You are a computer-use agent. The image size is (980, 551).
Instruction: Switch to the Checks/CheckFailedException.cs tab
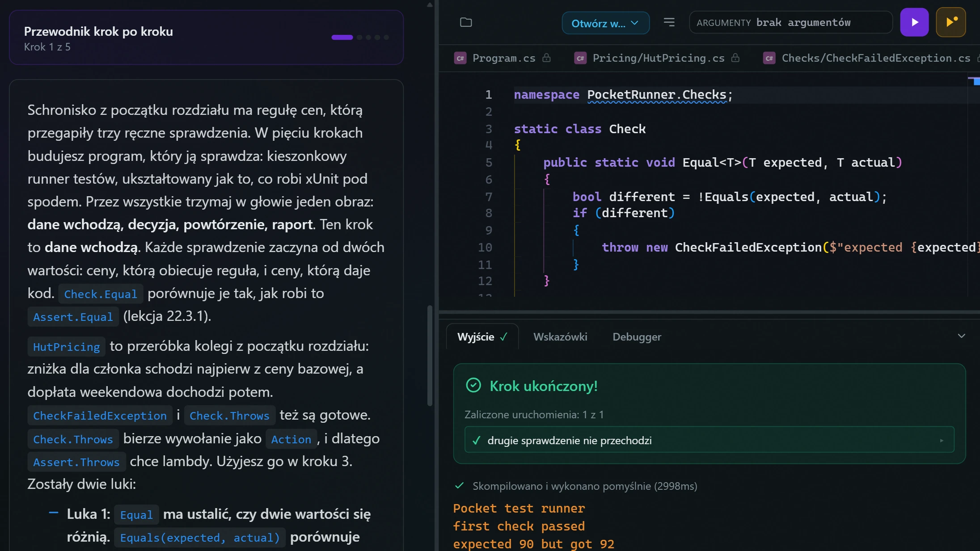pyautogui.click(x=875, y=58)
